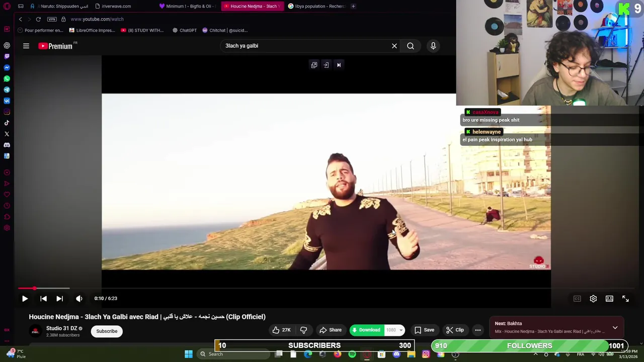Switch to libya population tab
Image resolution: width=644 pixels, height=362 pixels.
[x=316, y=6]
